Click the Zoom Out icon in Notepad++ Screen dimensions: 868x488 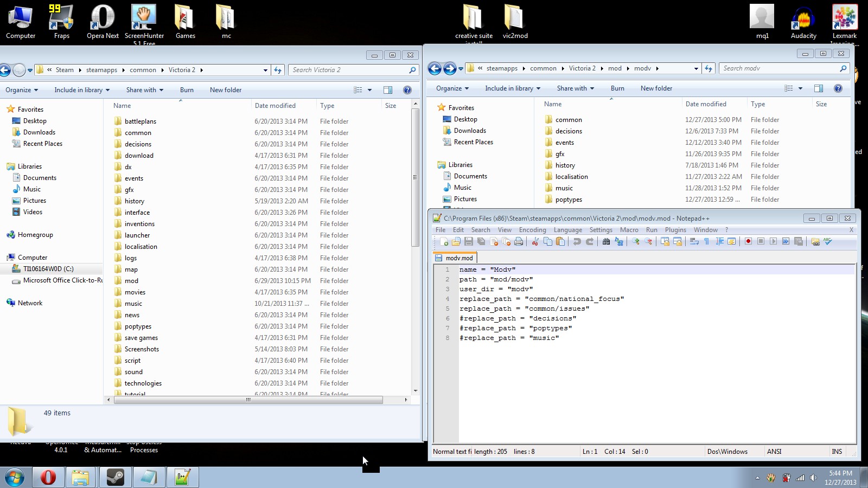(x=648, y=242)
